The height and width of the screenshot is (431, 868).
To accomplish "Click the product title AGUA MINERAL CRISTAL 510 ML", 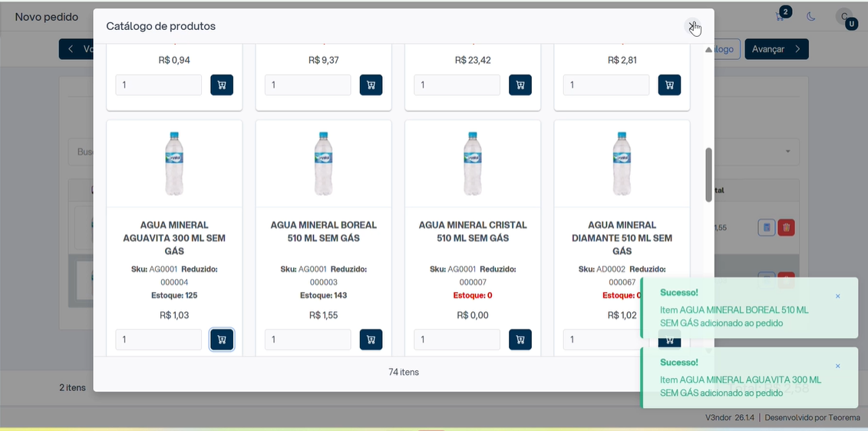I will [x=473, y=231].
